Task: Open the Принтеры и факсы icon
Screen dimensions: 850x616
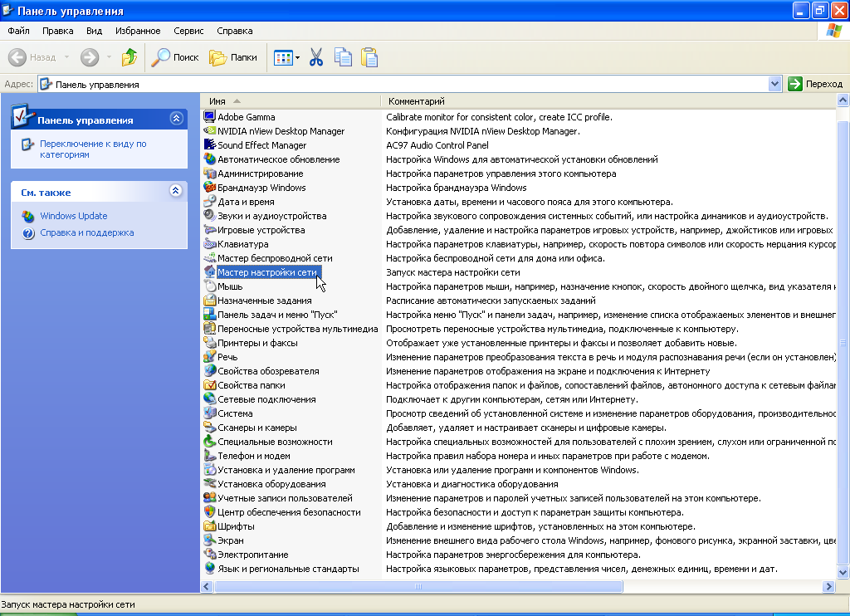Action: (210, 343)
